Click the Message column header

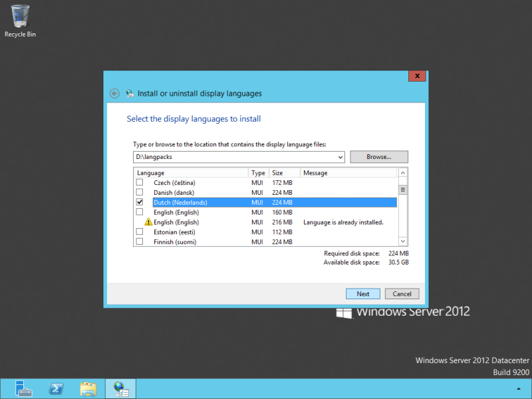tap(348, 173)
